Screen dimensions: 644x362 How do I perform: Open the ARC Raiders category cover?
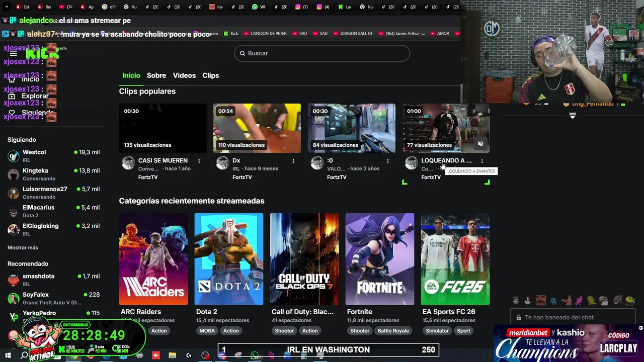tap(153, 259)
